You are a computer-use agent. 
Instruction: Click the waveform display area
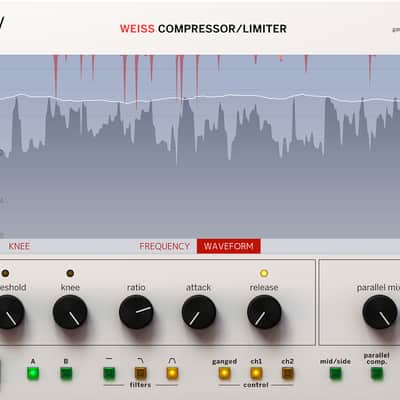[200, 147]
